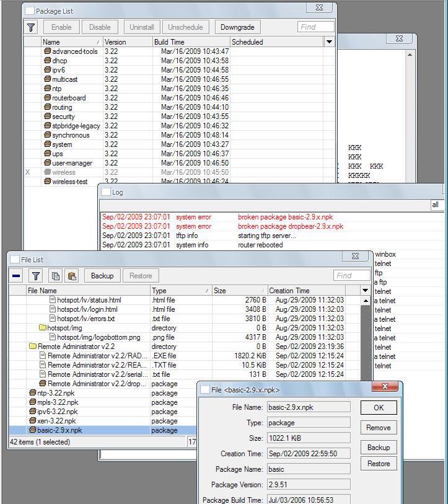Click the filter icon in File List toolbar
This screenshot has height=504, width=448.
tap(36, 276)
